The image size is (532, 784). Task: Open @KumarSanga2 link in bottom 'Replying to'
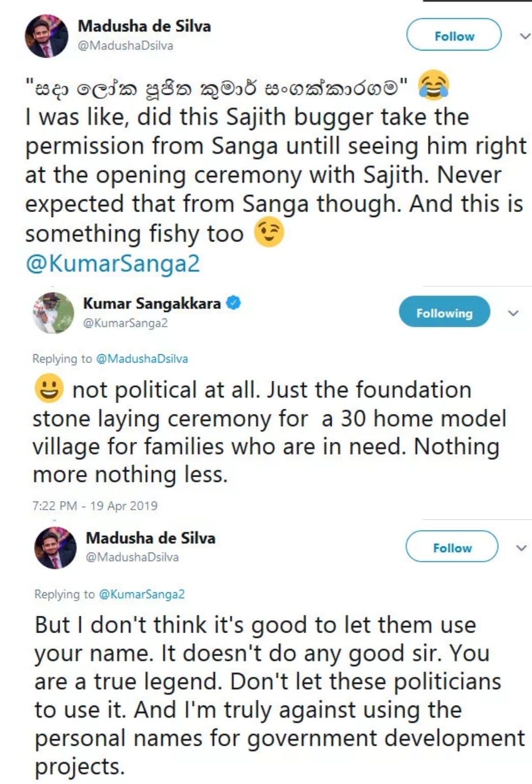pyautogui.click(x=141, y=594)
